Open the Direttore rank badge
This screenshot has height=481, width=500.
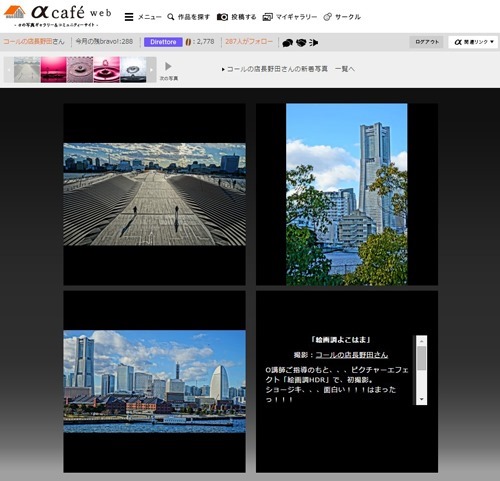[163, 42]
